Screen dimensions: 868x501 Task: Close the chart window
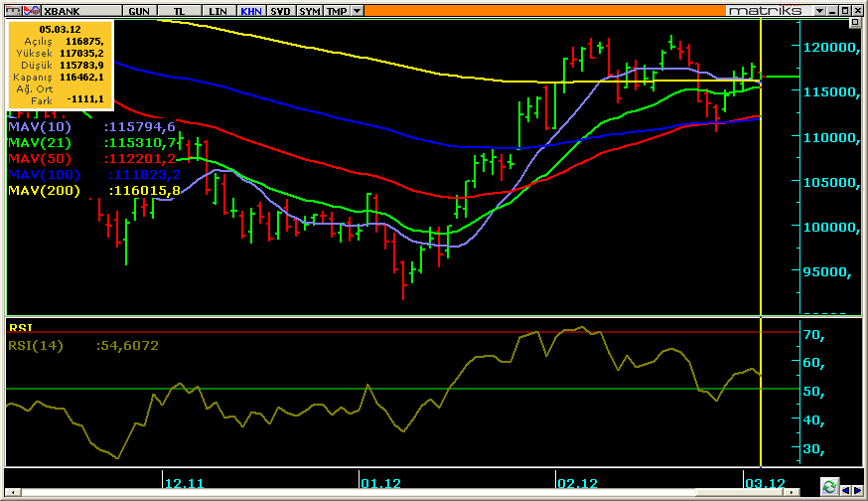click(x=857, y=11)
